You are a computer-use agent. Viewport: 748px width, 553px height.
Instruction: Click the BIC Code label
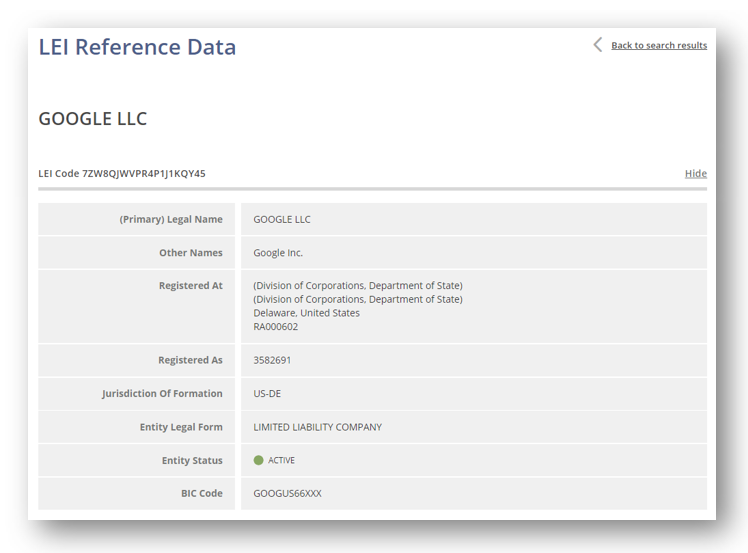point(202,493)
